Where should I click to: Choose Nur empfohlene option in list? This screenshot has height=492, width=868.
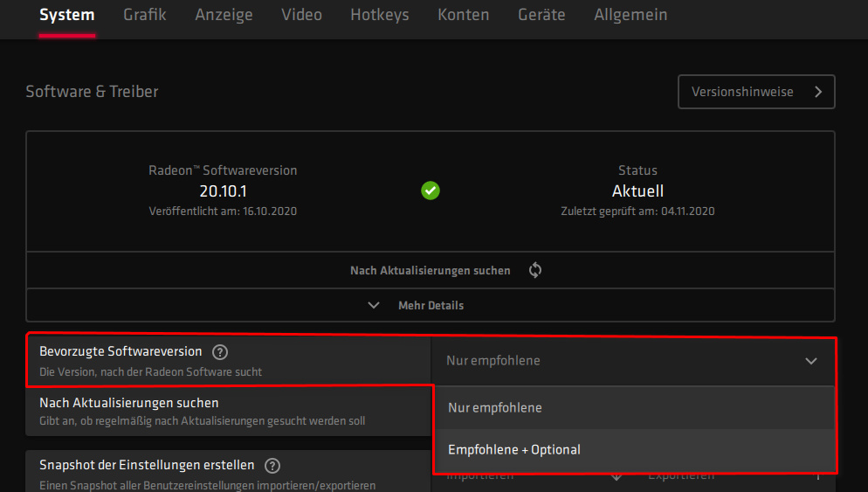[635, 408]
